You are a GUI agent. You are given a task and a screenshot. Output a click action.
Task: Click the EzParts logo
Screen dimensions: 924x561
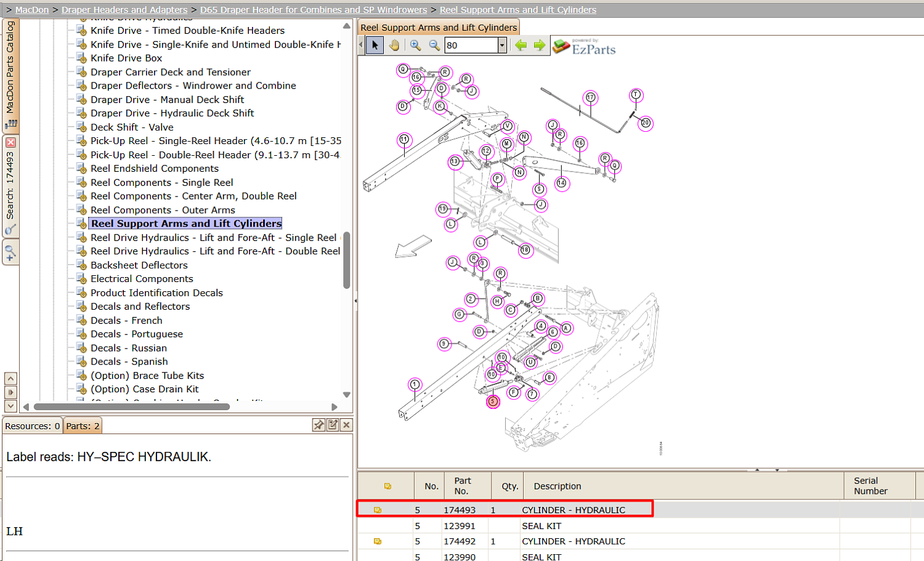click(584, 46)
